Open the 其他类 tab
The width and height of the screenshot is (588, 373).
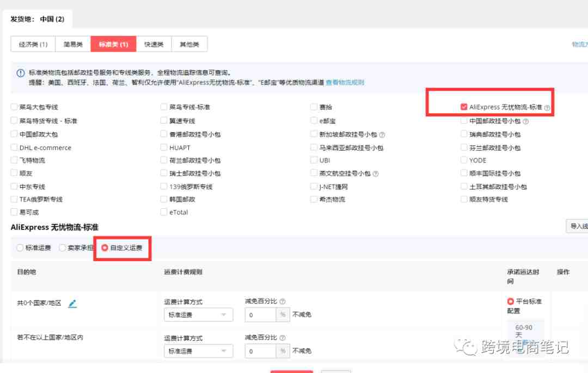pos(189,44)
